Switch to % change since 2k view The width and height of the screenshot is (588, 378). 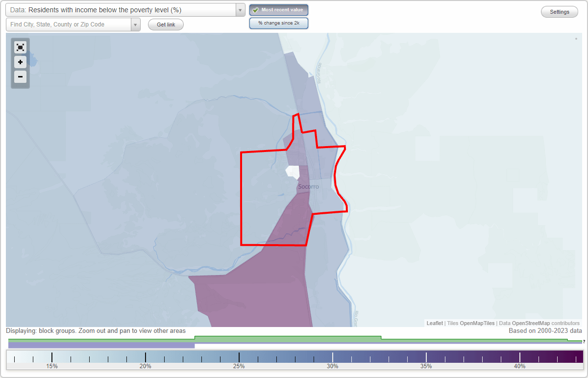point(279,23)
